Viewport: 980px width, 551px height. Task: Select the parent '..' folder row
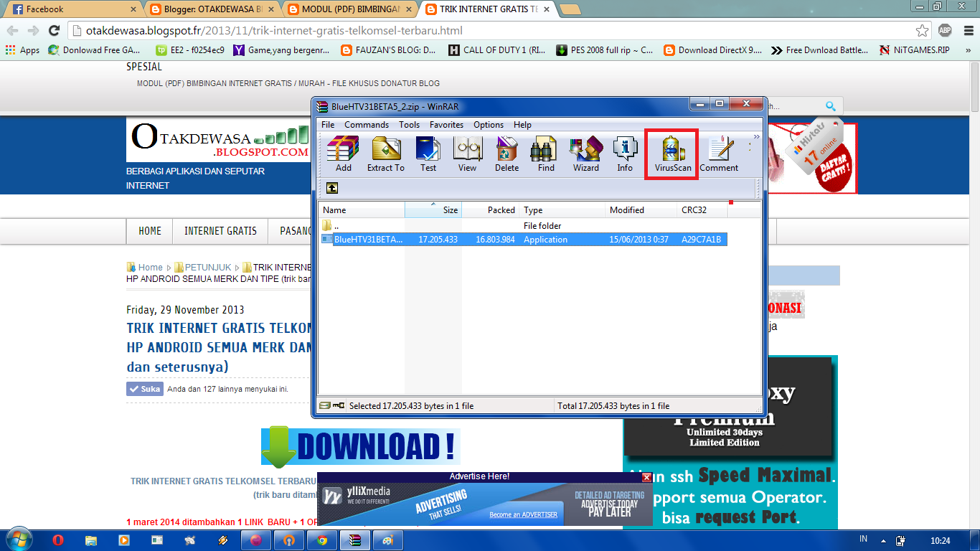[524, 225]
